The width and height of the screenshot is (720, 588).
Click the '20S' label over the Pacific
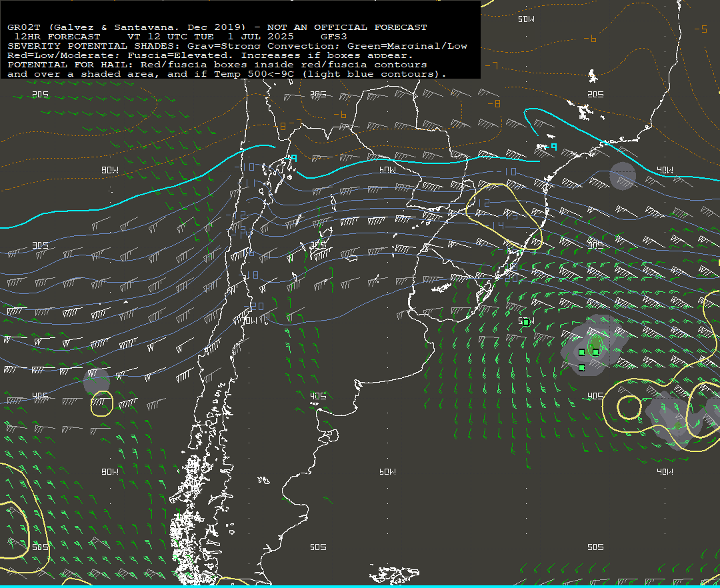41,95
